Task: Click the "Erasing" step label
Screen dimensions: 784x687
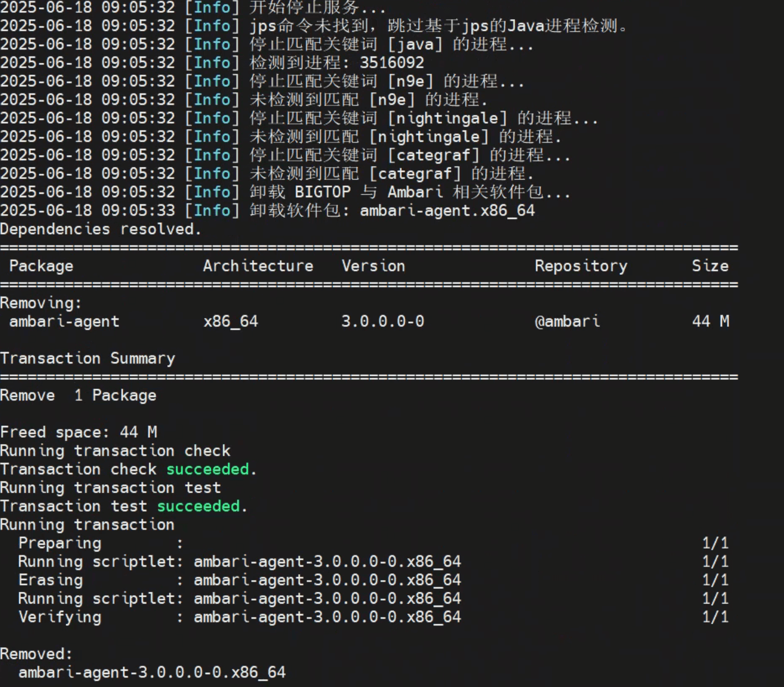Action: 51,580
